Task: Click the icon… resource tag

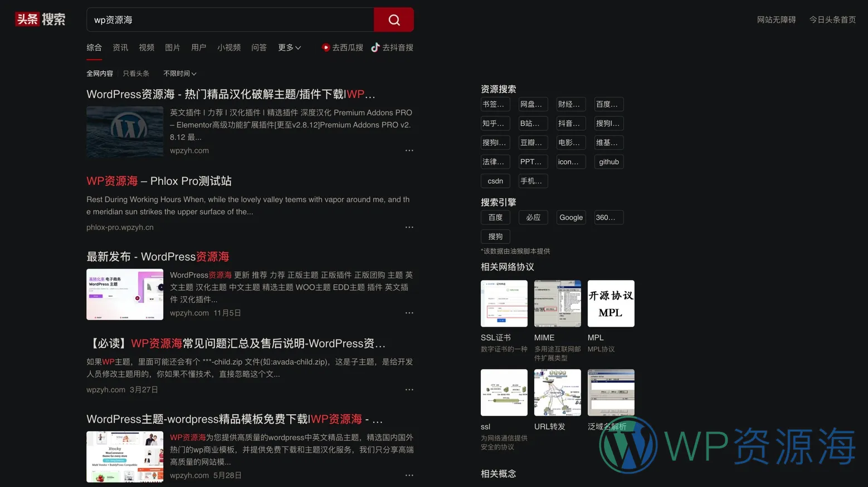Action: click(x=571, y=162)
